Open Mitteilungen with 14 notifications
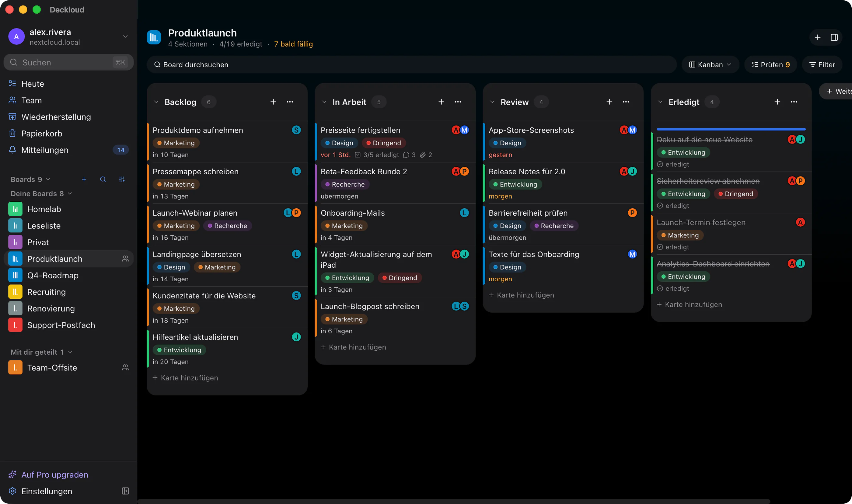 (x=69, y=150)
